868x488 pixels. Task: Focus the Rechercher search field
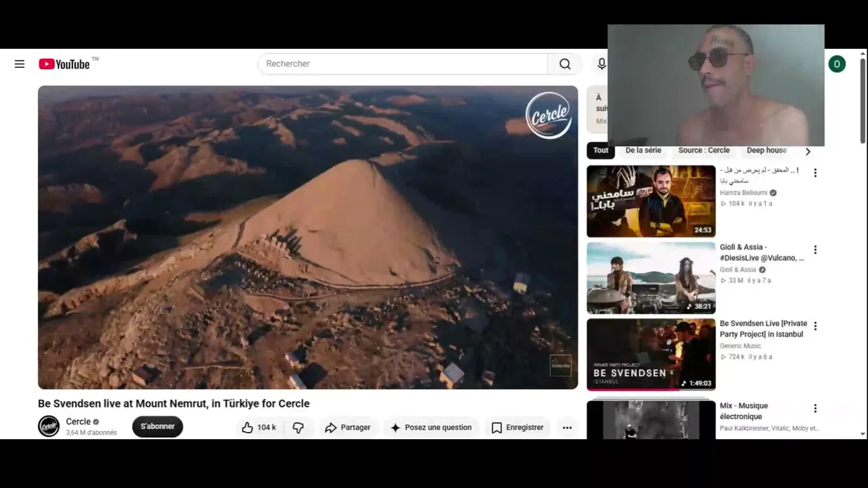tap(403, 64)
